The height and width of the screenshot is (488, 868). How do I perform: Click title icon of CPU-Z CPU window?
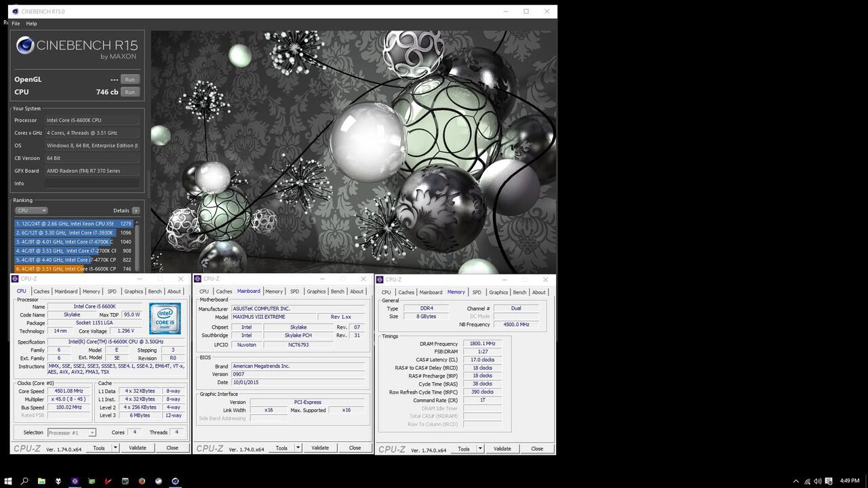[15, 279]
